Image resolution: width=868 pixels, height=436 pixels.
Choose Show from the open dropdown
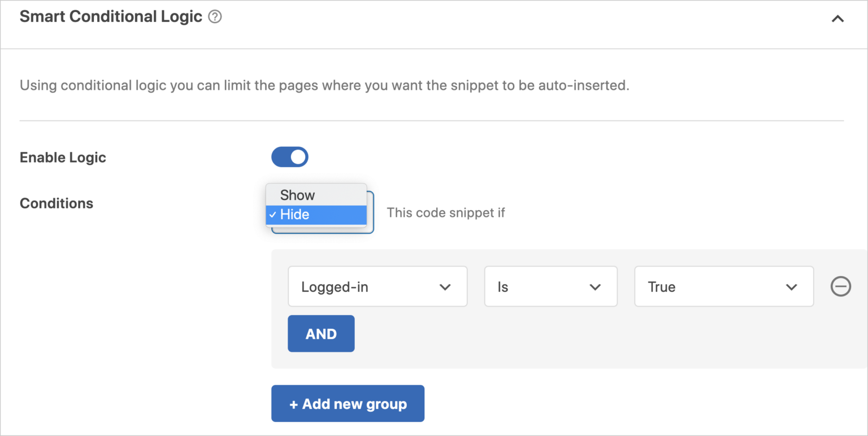(x=316, y=195)
